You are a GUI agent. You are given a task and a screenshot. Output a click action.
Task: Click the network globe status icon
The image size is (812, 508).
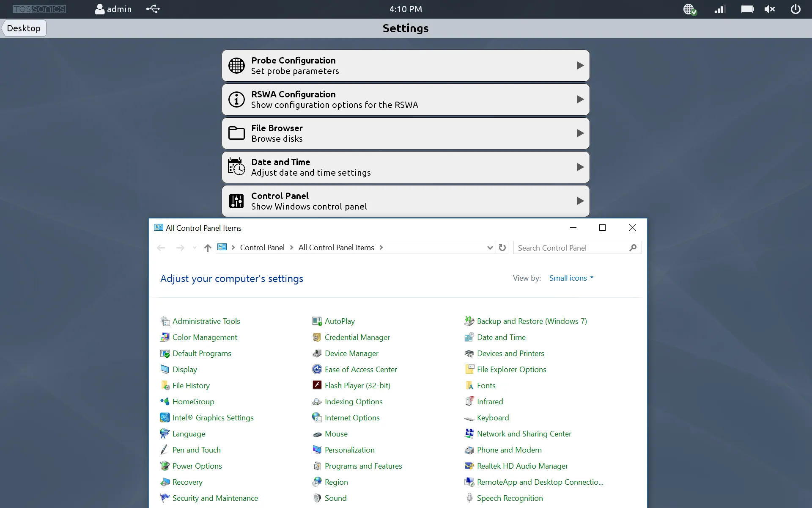pos(689,9)
